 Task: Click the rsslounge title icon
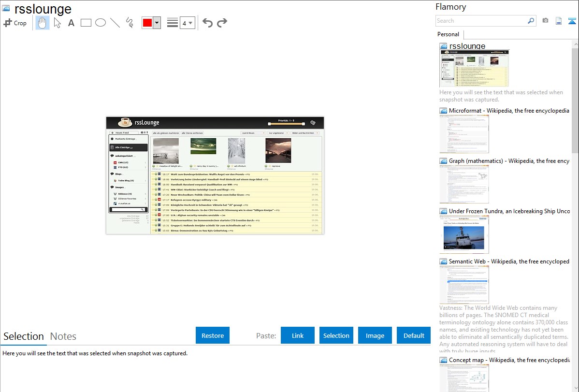click(x=6, y=9)
